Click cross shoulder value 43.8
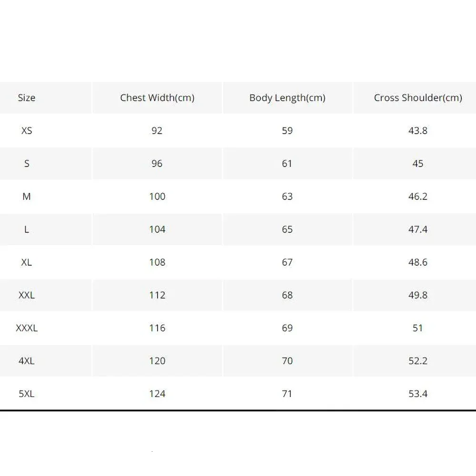The width and height of the screenshot is (476, 476). pyautogui.click(x=417, y=130)
